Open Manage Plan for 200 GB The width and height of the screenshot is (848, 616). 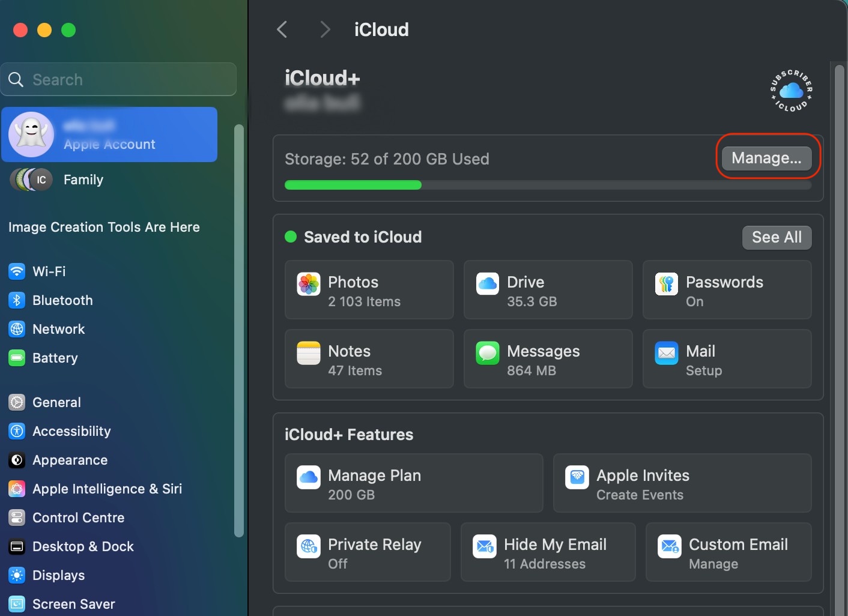(x=413, y=483)
